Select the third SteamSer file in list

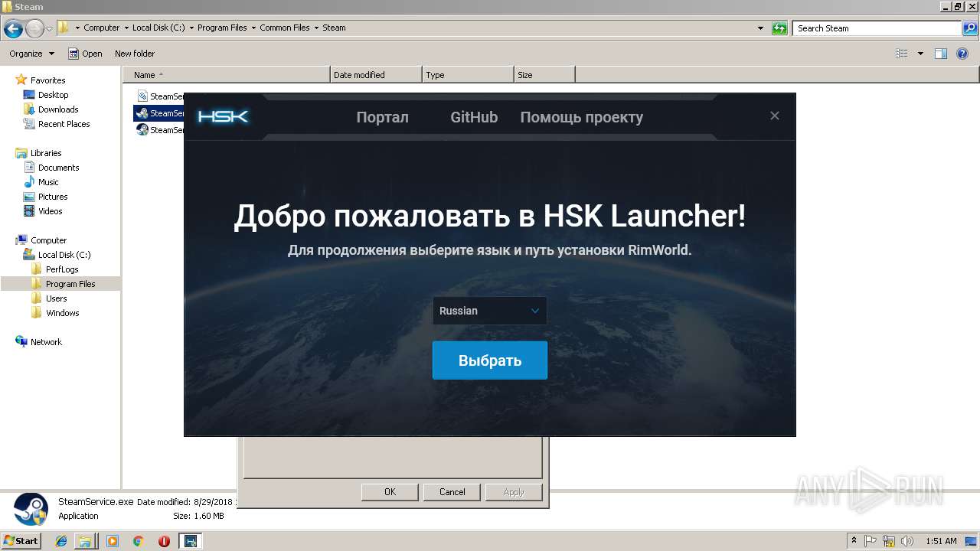[160, 130]
